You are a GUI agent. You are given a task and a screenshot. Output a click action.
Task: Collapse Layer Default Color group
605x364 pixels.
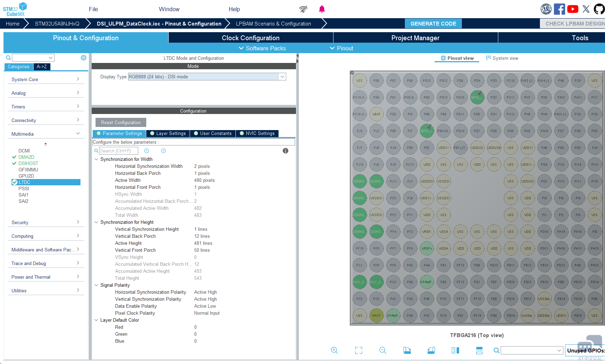(x=96, y=320)
